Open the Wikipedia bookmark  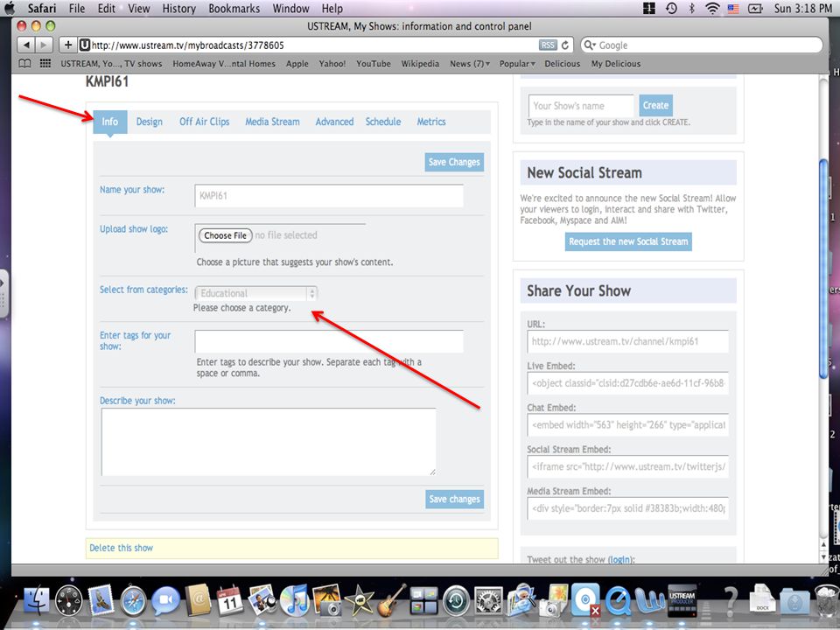coord(420,64)
